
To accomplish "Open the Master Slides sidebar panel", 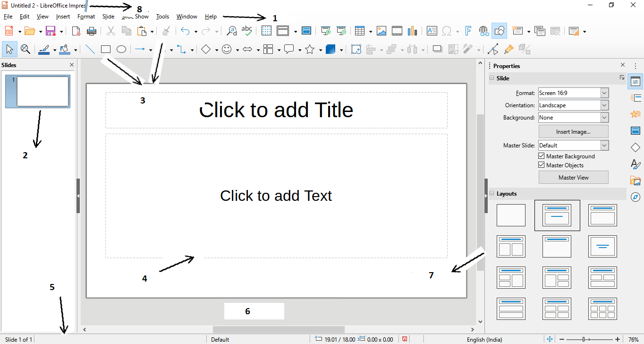I will point(636,130).
